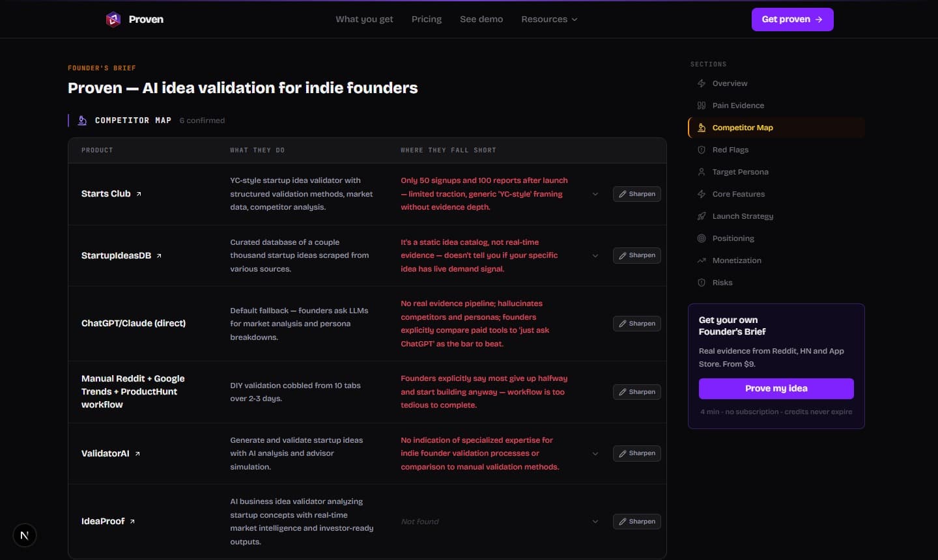Open ValidatorAI external link arrow

137,454
